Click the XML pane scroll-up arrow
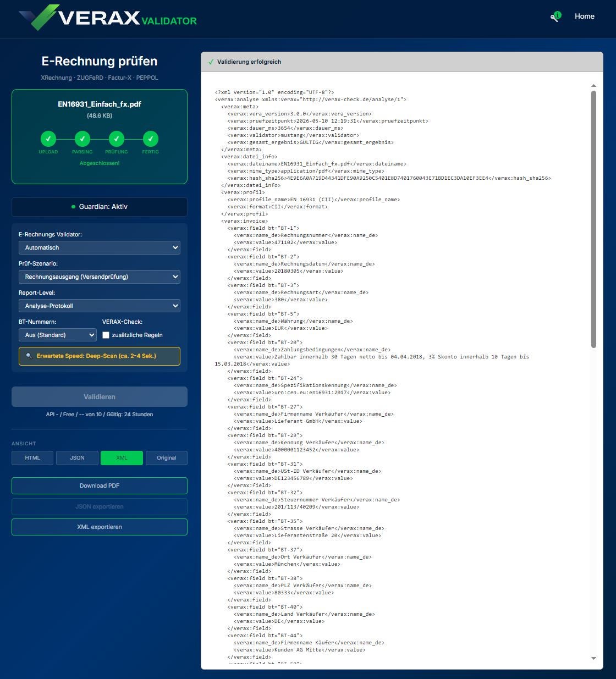This screenshot has width=616, height=679. pyautogui.click(x=593, y=86)
